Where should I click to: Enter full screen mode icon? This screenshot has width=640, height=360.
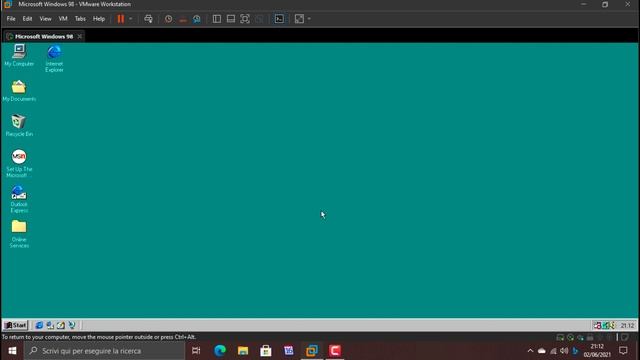(245, 19)
